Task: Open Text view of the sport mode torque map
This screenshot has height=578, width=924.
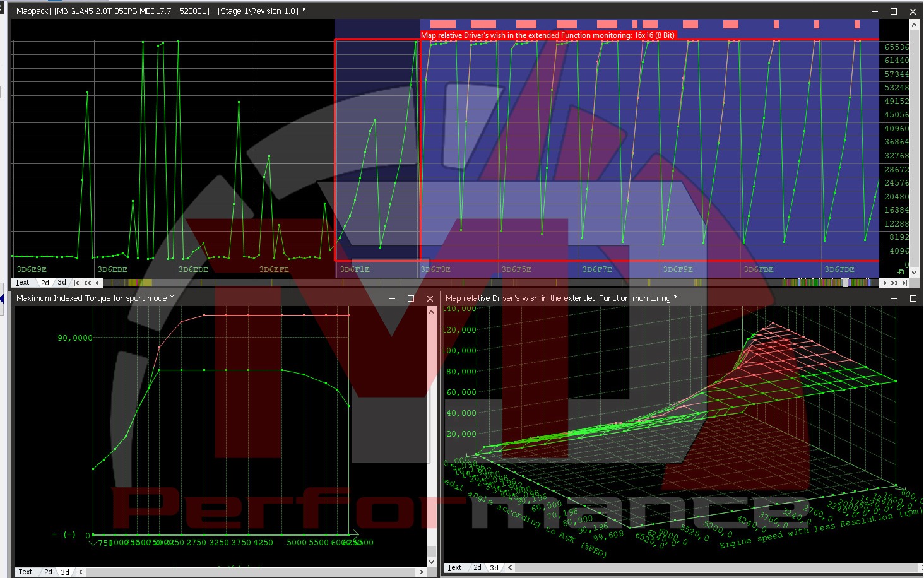Action: (x=25, y=572)
